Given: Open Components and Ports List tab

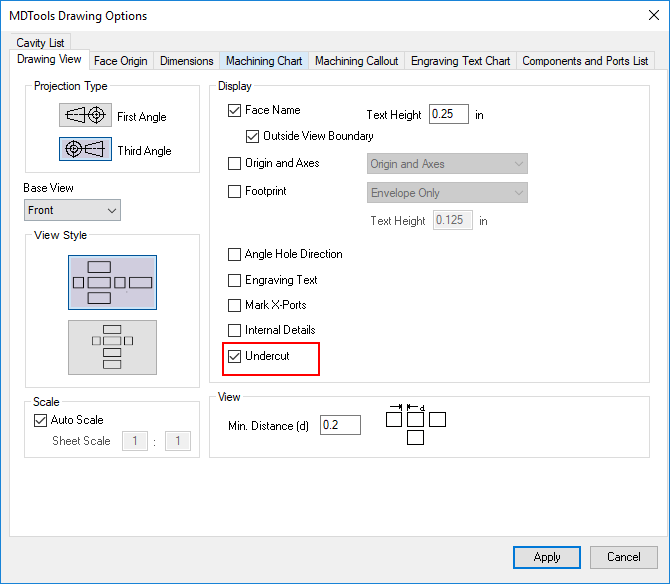Looking at the screenshot, I should tap(585, 61).
